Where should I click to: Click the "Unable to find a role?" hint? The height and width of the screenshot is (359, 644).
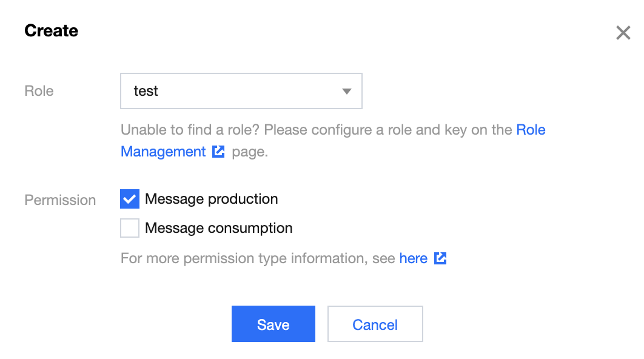pyautogui.click(x=190, y=130)
